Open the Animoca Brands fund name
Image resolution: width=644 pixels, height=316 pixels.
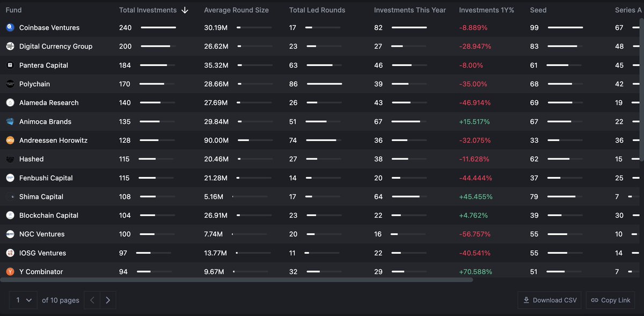tap(45, 121)
